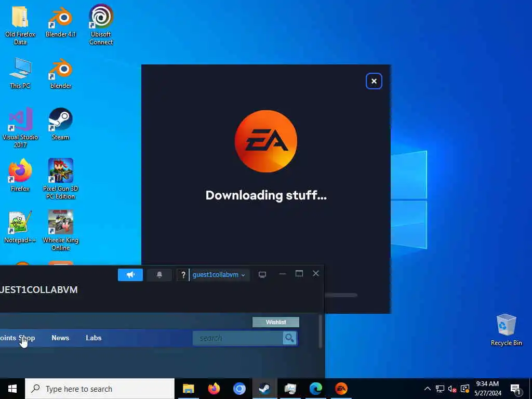Screen dimensions: 532x399
Task: Open Points Shop tab in Steam store
Action: [x=17, y=338]
